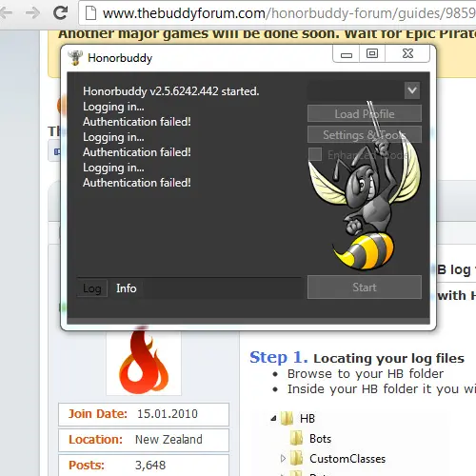Click the Start button
The width and height of the screenshot is (476, 476).
(x=365, y=288)
